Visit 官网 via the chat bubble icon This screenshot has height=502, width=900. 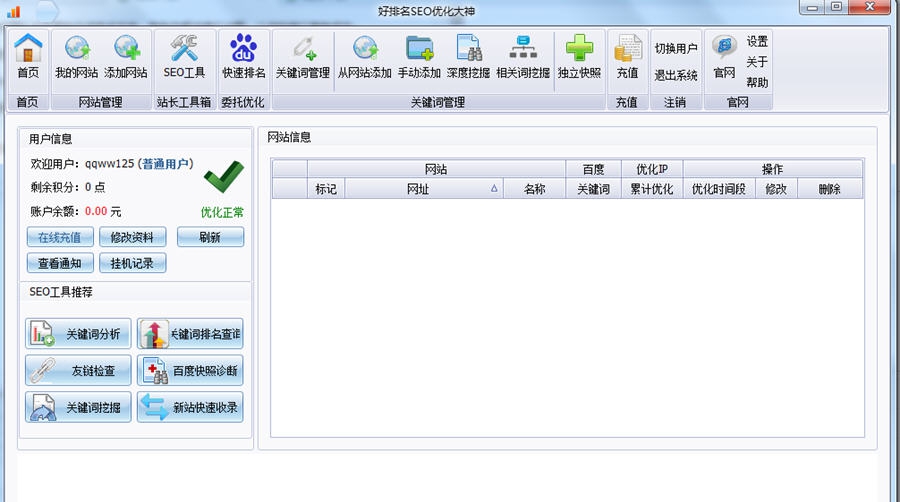coord(724,48)
